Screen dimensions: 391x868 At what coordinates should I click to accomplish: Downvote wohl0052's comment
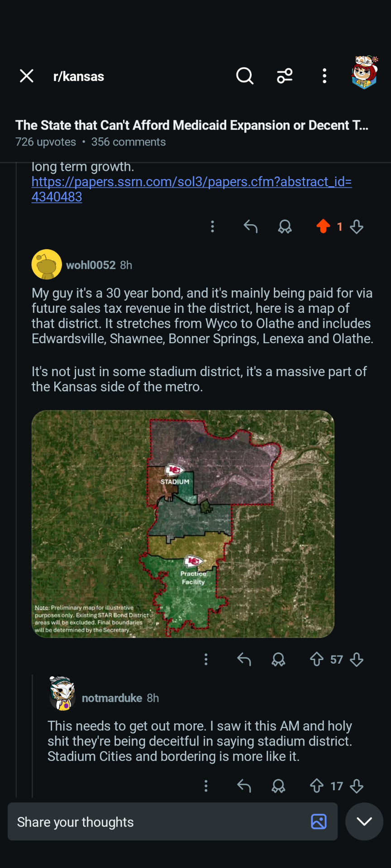[x=357, y=659]
